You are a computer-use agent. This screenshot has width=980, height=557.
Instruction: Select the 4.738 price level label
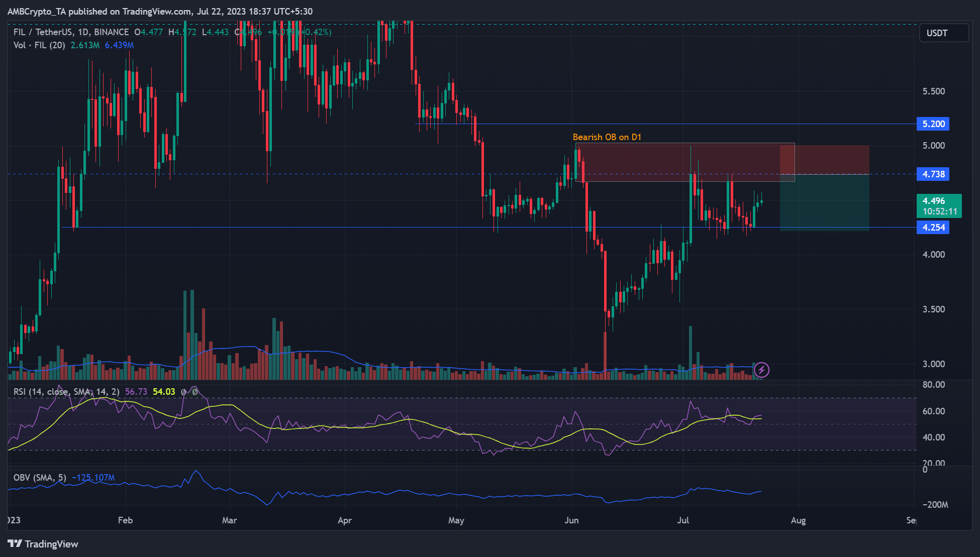[933, 174]
